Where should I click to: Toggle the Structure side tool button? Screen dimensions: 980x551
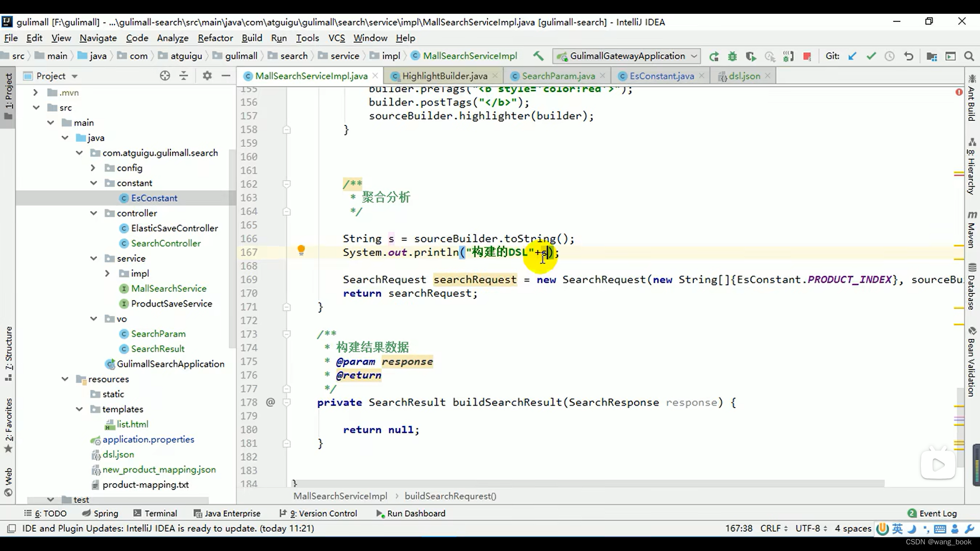point(8,354)
